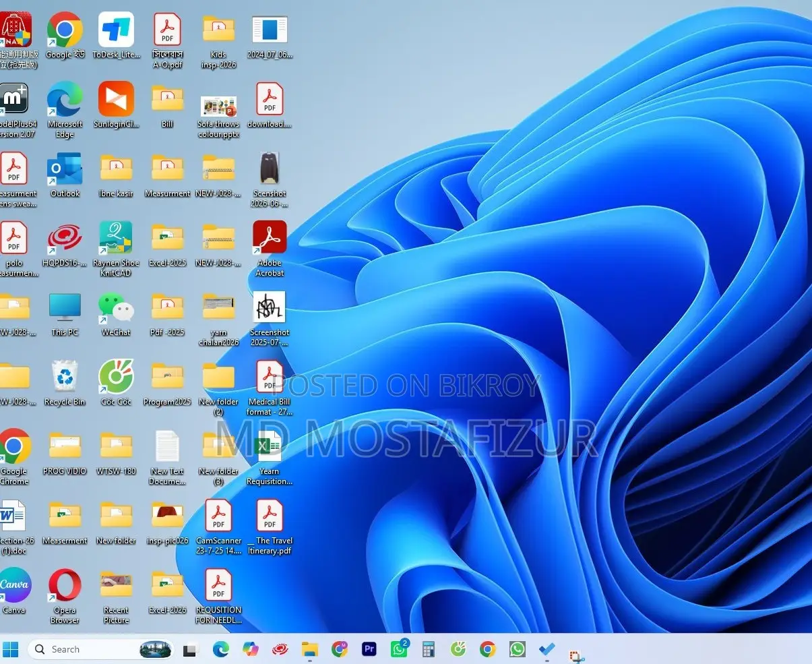Open the PROG VIDIO folder

[65, 452]
